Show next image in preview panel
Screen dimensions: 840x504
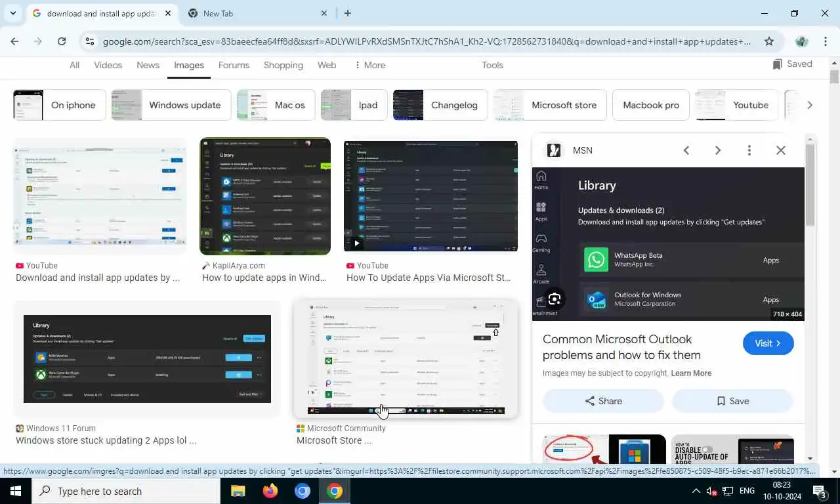point(718,150)
